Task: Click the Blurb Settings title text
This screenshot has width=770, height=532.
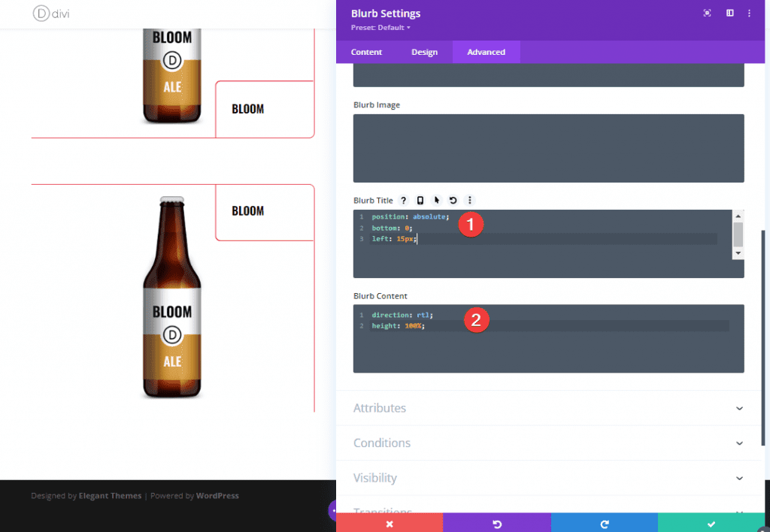Action: coord(386,14)
